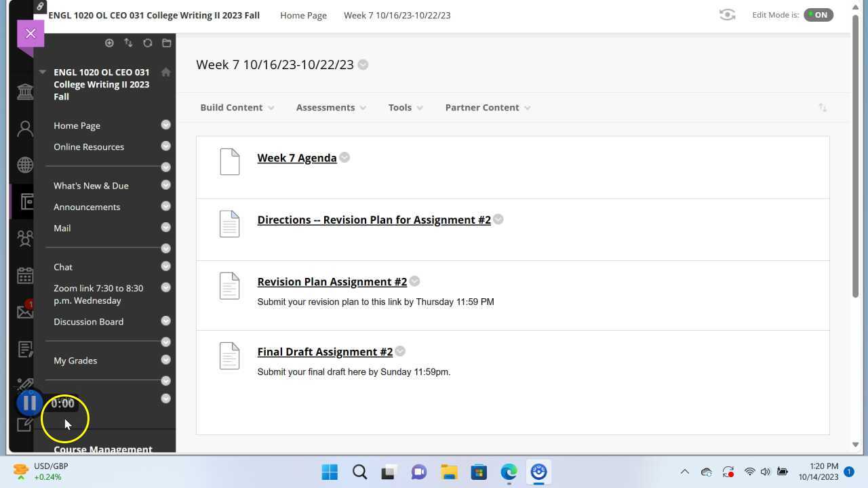This screenshot has height=488, width=868.
Task: Click the reorder menu items arrows icon
Action: pyautogui.click(x=128, y=43)
